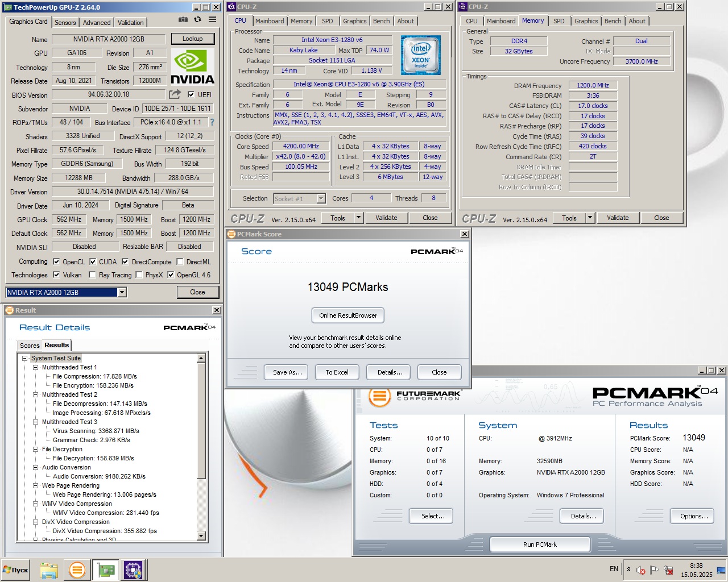Click the EN language indicator
Image resolution: width=728 pixels, height=582 pixels.
point(614,569)
